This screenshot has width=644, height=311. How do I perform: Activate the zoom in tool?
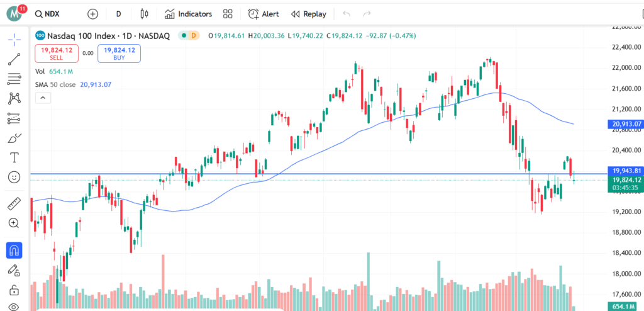[x=14, y=223]
